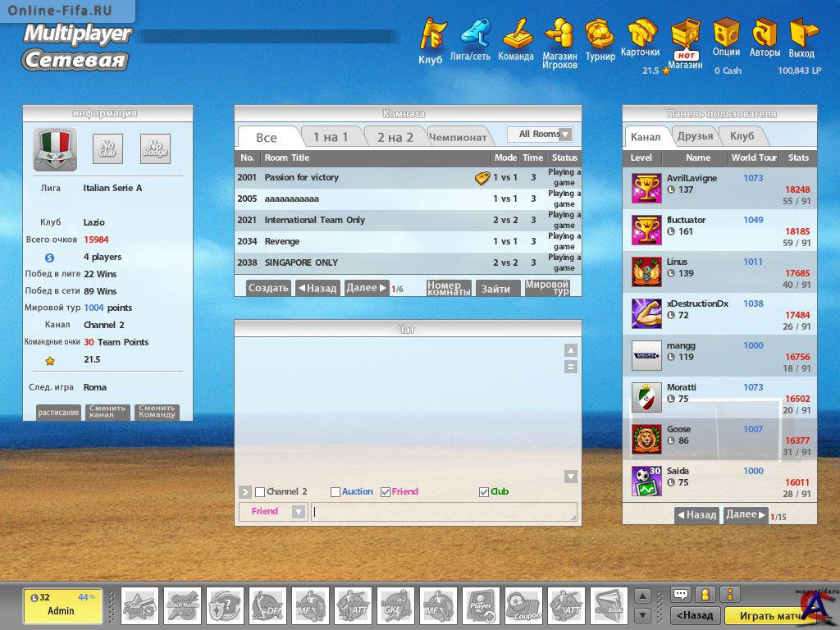Open the Клуб flag icon

[x=432, y=35]
